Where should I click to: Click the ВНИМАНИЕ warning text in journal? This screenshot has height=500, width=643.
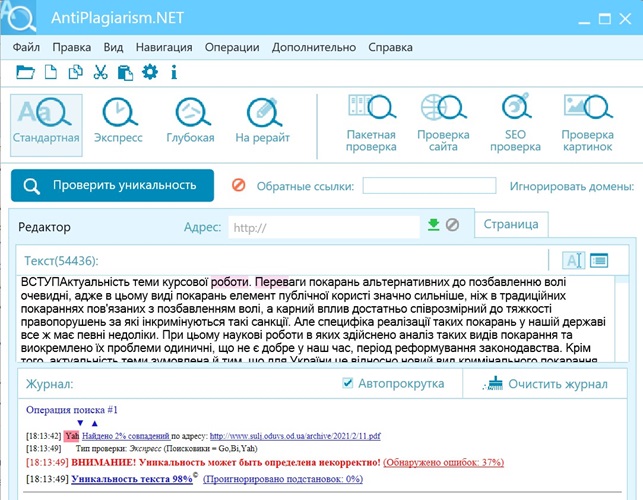pyautogui.click(x=226, y=462)
